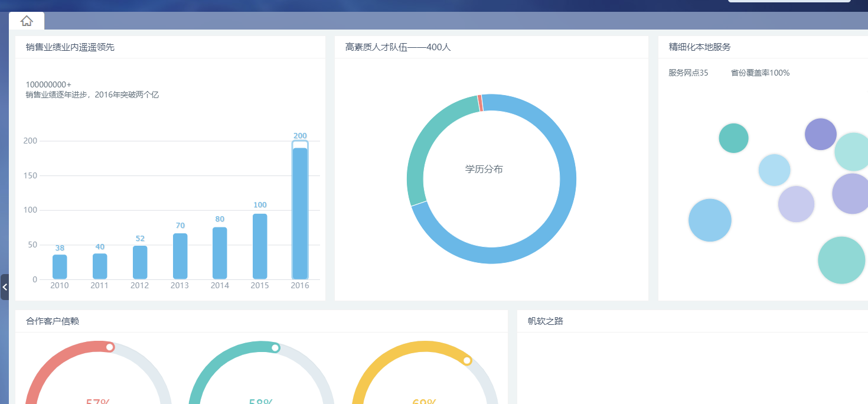Viewport: 868px width, 404px height.
Task: Click the small light blue bubble
Action: tap(774, 170)
